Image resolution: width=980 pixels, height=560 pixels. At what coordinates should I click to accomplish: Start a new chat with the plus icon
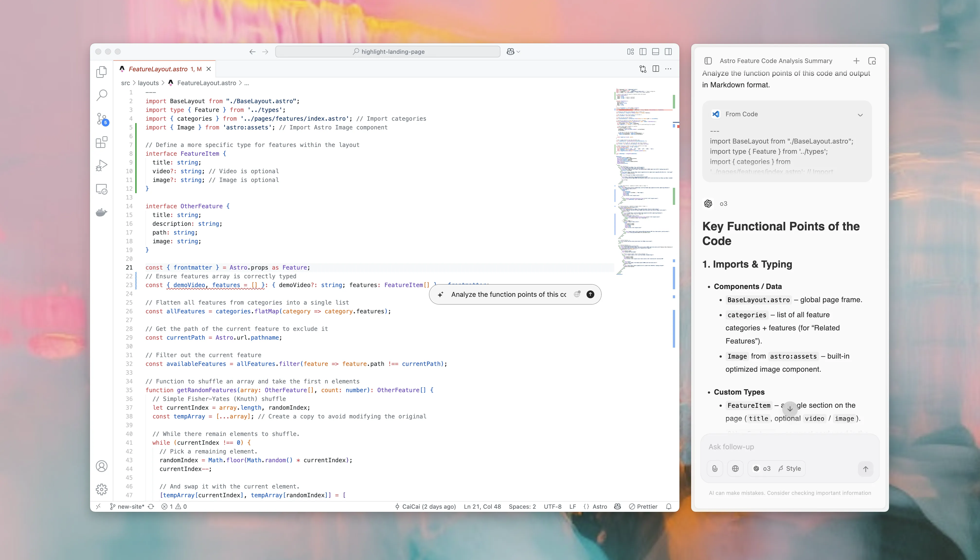click(x=856, y=60)
